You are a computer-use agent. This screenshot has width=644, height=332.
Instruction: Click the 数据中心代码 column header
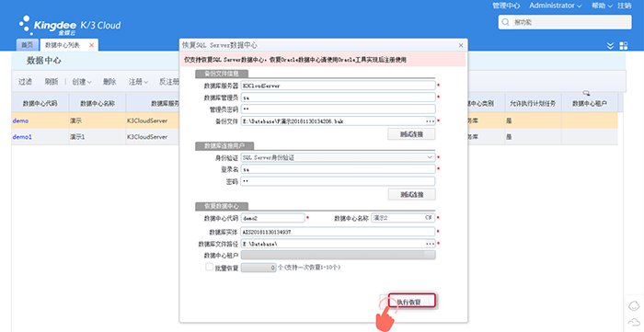point(40,103)
